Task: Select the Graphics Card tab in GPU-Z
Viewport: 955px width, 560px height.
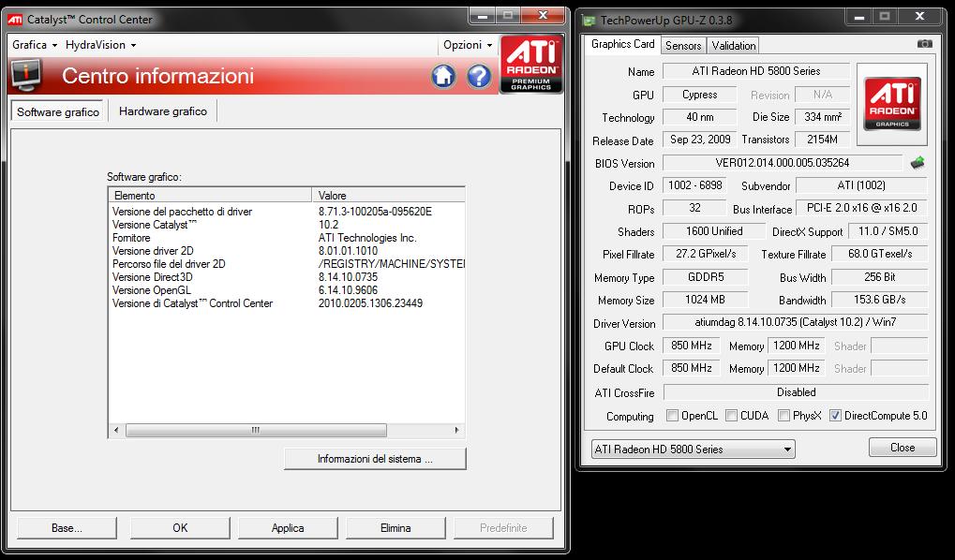Action: click(x=622, y=44)
